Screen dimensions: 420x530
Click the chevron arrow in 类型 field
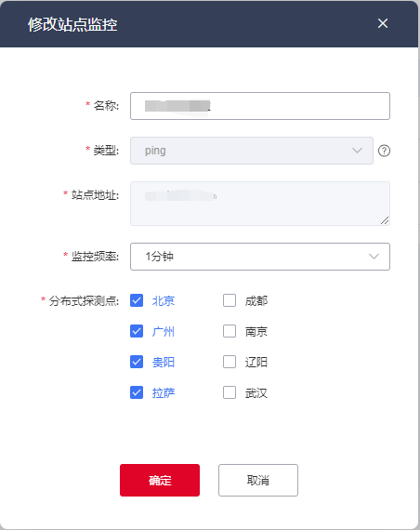click(357, 151)
